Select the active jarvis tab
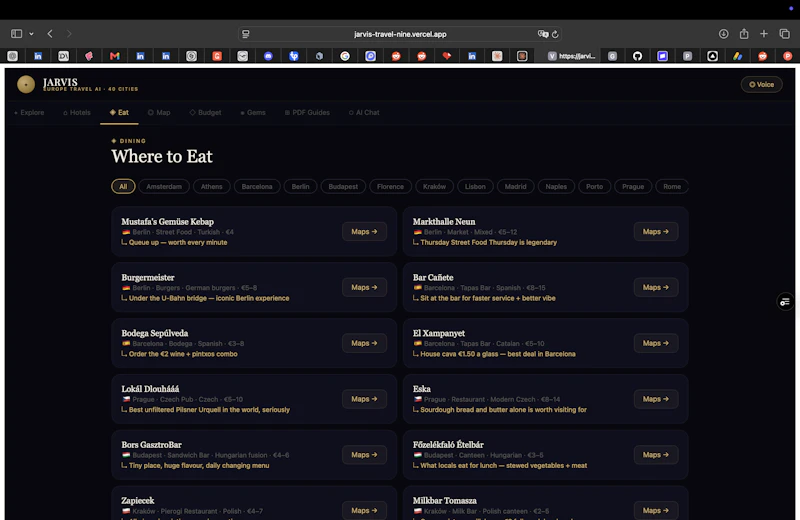The height and width of the screenshot is (520, 800). click(571, 56)
